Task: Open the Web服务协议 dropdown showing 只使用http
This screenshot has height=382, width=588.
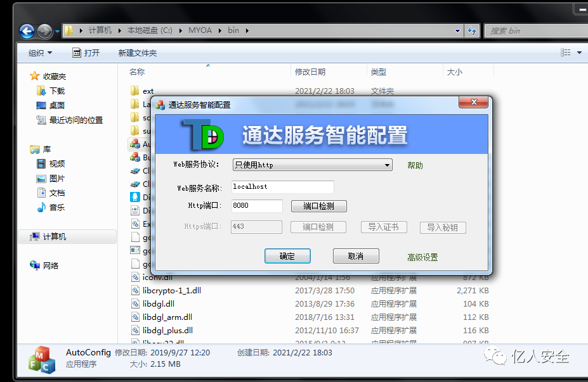Action: [x=312, y=165]
